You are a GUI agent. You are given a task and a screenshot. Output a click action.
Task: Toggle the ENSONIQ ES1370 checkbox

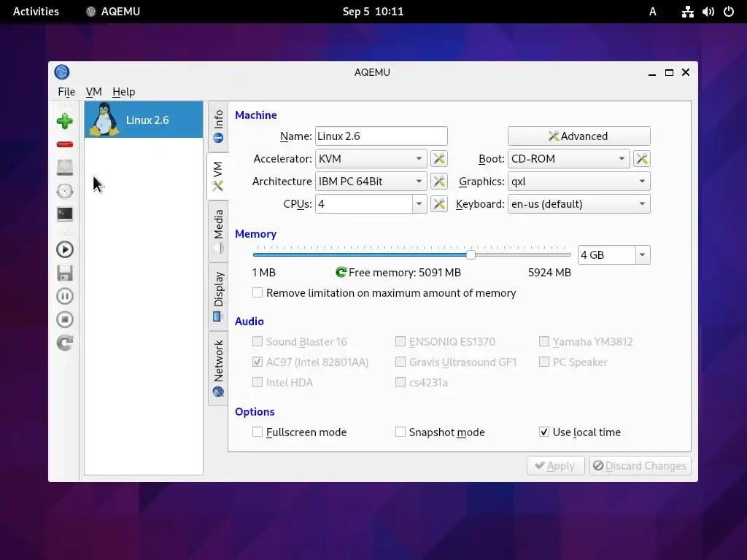tap(400, 341)
